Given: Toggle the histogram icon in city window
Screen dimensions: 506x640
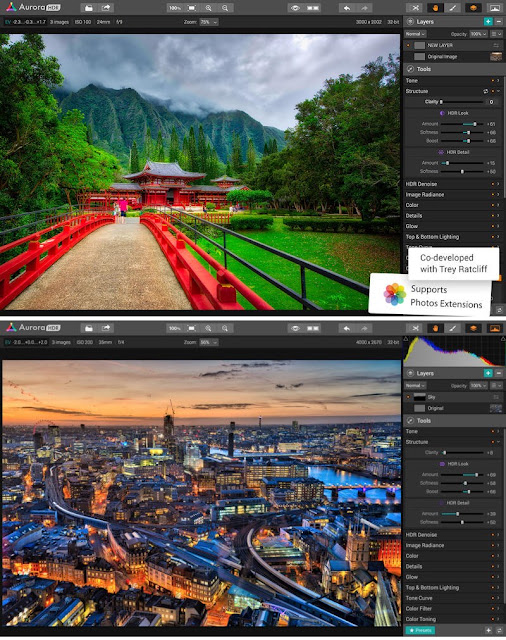Looking at the screenshot, I should pyautogui.click(x=494, y=328).
